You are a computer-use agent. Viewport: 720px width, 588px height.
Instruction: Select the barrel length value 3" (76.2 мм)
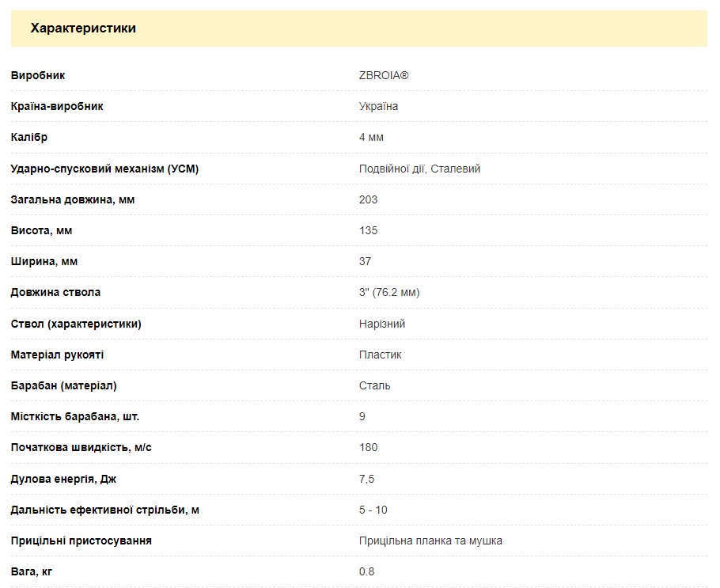(389, 292)
